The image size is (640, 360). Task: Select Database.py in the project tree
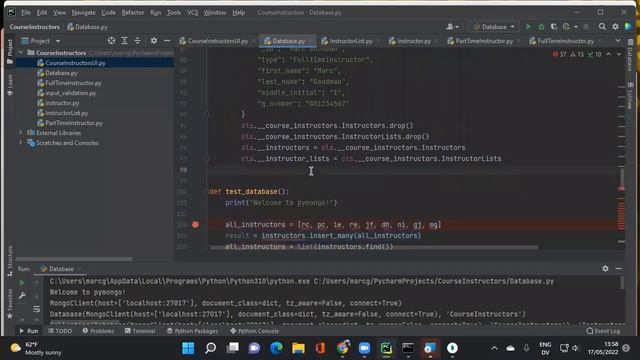[x=61, y=73]
